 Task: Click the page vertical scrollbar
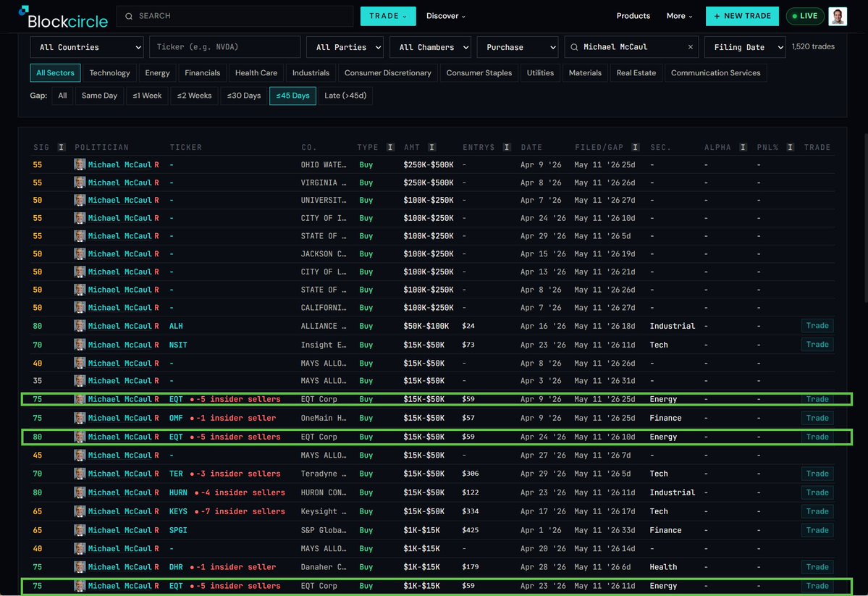pyautogui.click(x=865, y=218)
